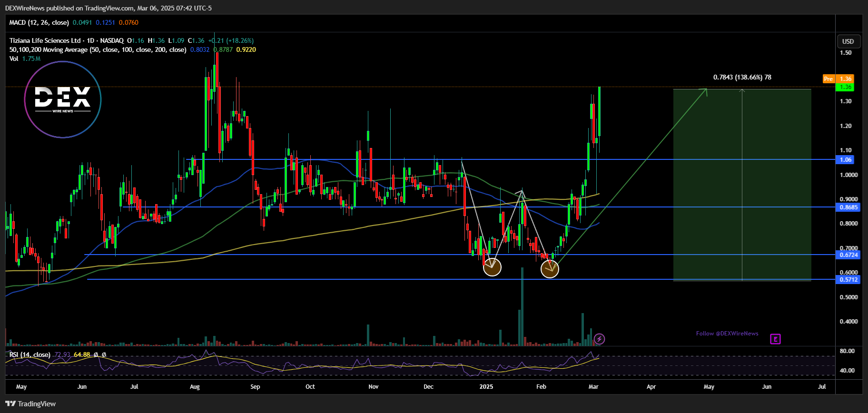Select the MACD (12, 26, close) indicator legend
868x413 pixels.
[x=39, y=22]
